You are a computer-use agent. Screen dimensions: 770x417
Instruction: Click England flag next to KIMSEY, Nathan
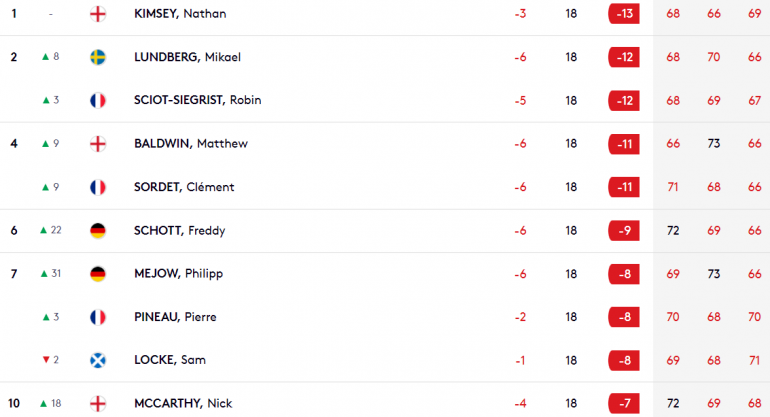coord(98,14)
